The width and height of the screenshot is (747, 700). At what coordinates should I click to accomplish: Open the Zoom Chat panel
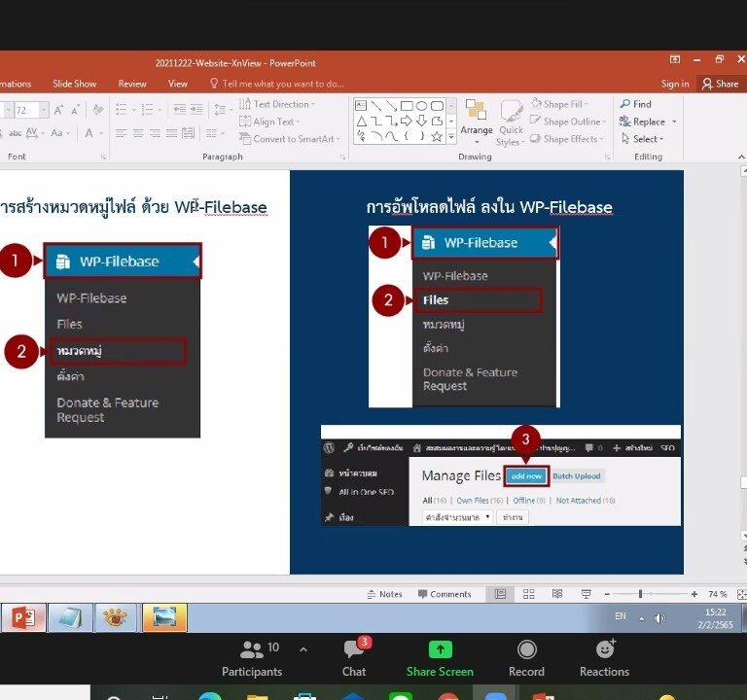354,658
